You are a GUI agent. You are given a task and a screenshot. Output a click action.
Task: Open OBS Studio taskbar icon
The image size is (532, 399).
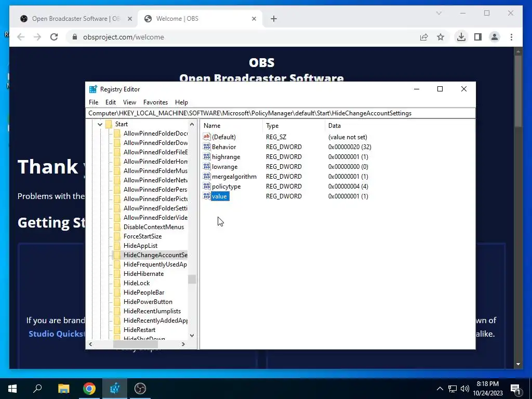click(x=140, y=389)
